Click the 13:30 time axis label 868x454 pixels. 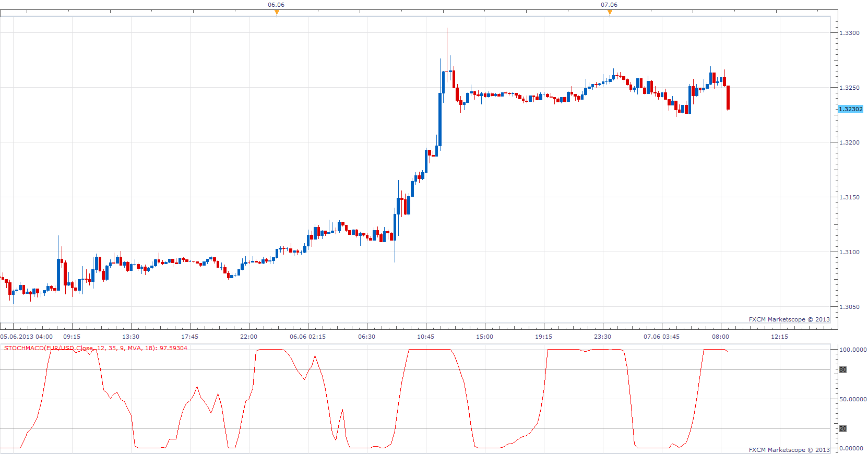(x=131, y=337)
